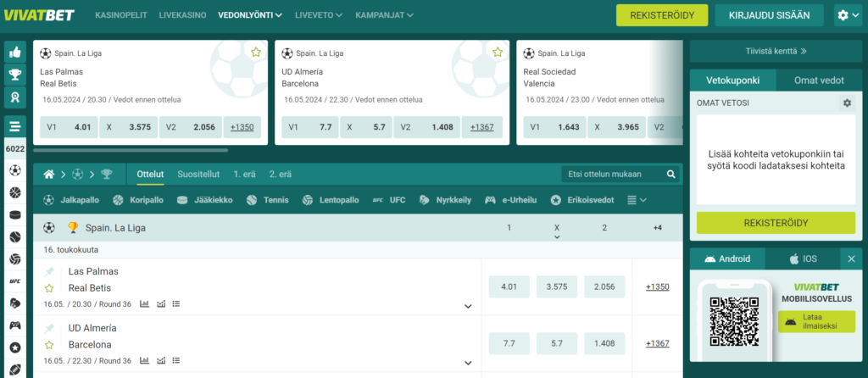The height and width of the screenshot is (378, 868).
Task: Select the Suositellut tab
Action: click(x=198, y=174)
